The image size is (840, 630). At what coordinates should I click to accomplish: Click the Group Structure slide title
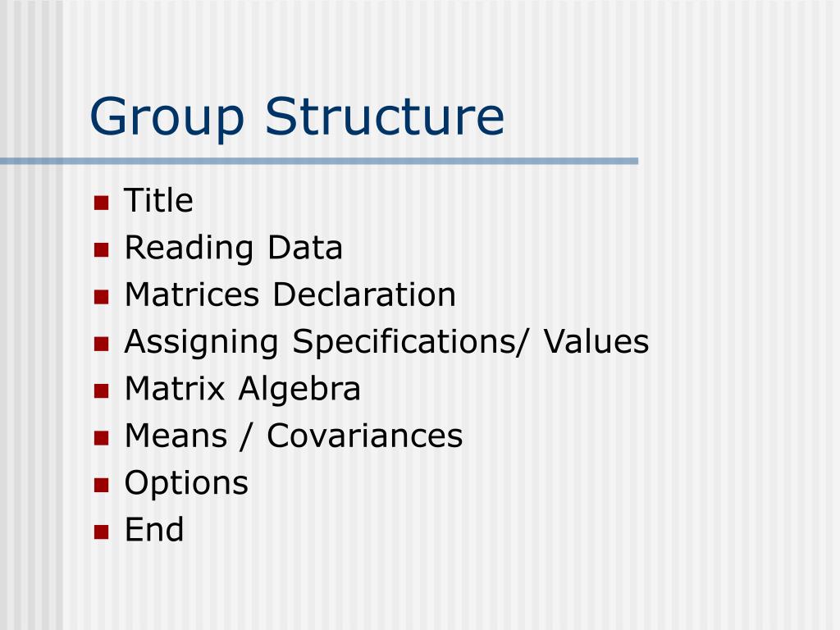(x=297, y=118)
